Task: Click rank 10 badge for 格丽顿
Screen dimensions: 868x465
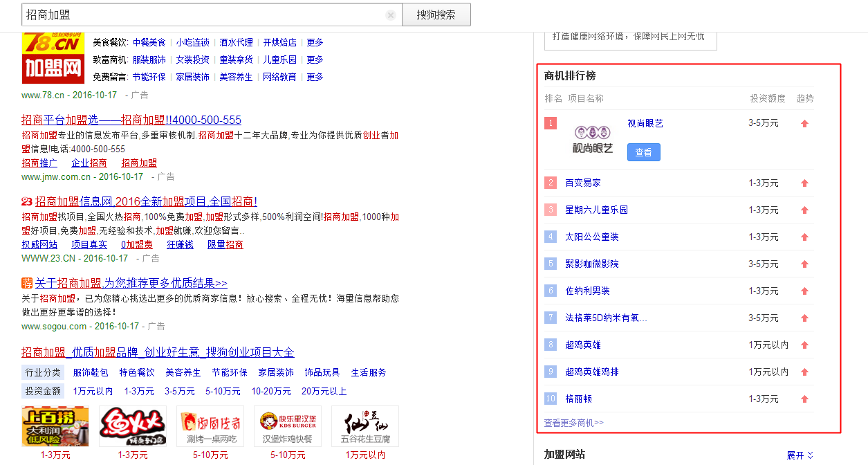Action: [551, 399]
